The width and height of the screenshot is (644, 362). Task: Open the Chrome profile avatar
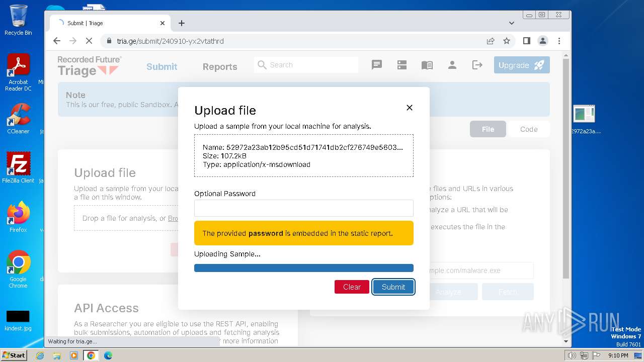[542, 41]
